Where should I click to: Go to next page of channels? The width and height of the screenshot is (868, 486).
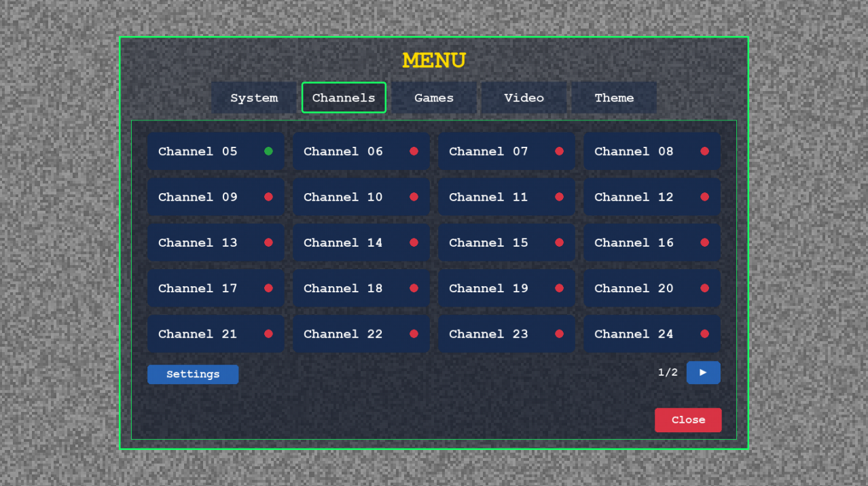click(703, 372)
